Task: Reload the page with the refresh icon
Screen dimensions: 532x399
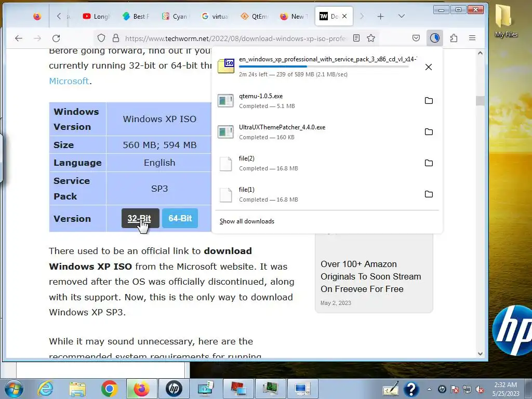Action: click(x=56, y=38)
